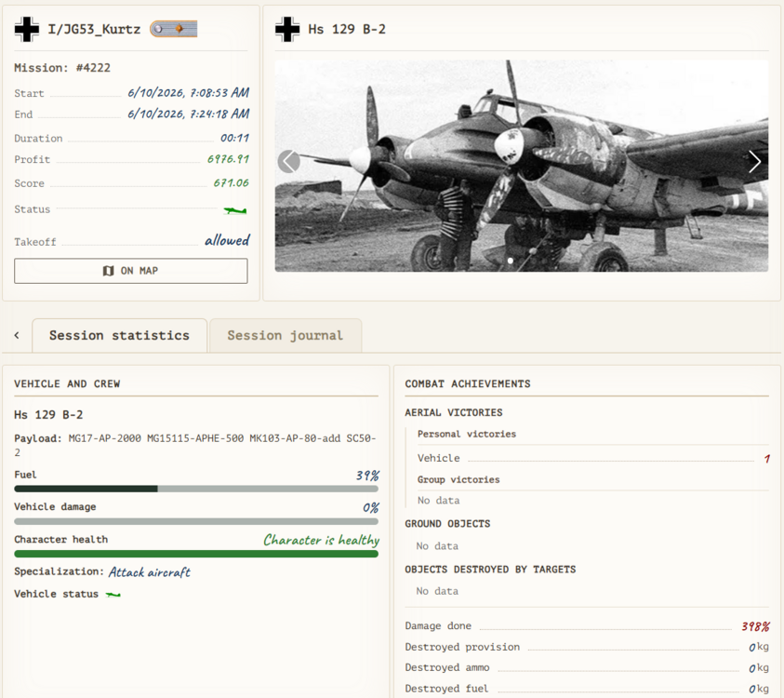
Task: Click the Mission: #4222 text
Action: (62, 68)
